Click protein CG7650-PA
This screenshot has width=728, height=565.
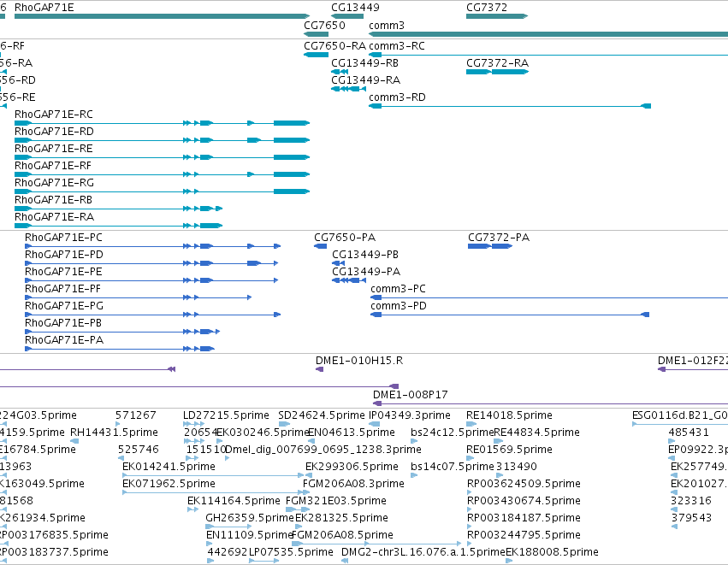(320, 246)
